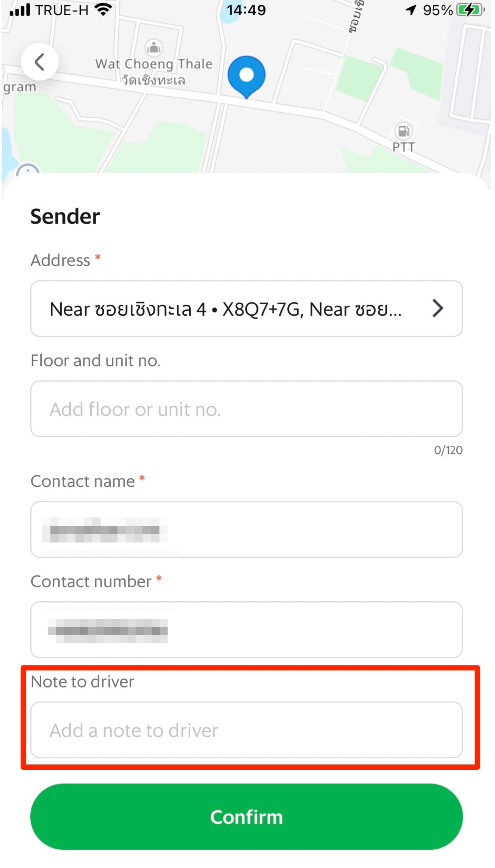Tap the Wat Choeng Thale temple icon
495x868 pixels.
coord(154,48)
